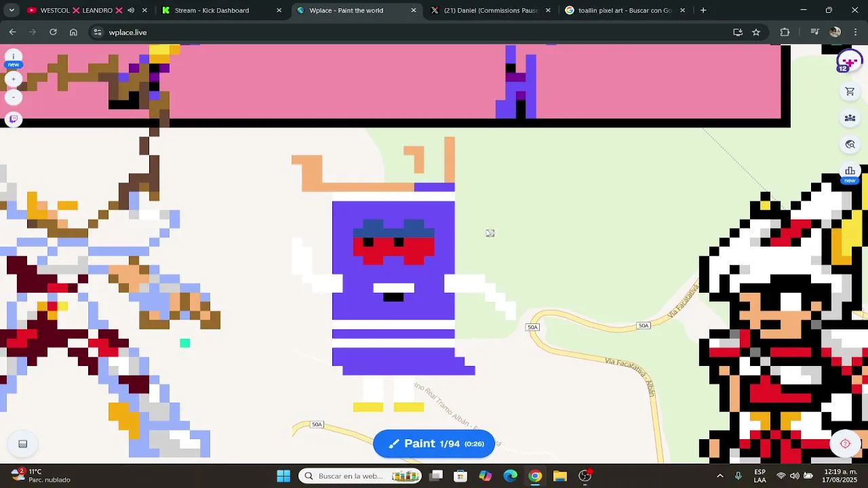The height and width of the screenshot is (488, 868).
Task: Open microphone tray icon
Action: [x=738, y=476]
